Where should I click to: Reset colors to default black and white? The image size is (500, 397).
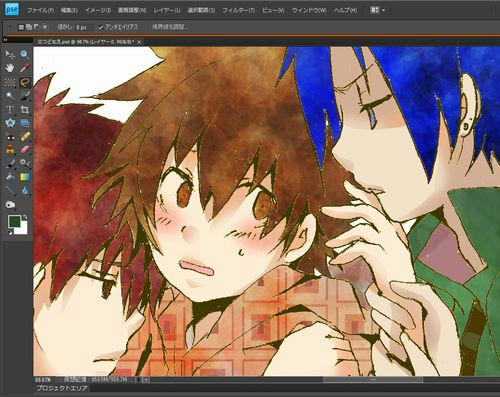pos(10,232)
